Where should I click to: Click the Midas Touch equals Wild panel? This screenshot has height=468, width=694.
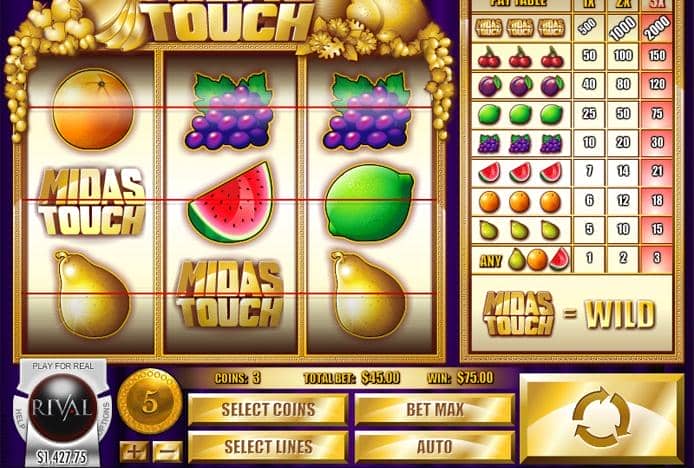click(571, 313)
